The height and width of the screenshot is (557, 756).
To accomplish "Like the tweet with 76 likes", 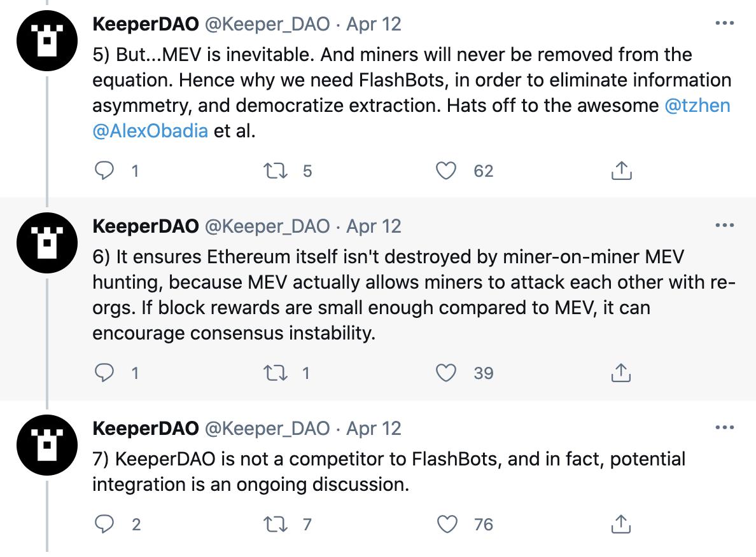I will click(x=447, y=524).
